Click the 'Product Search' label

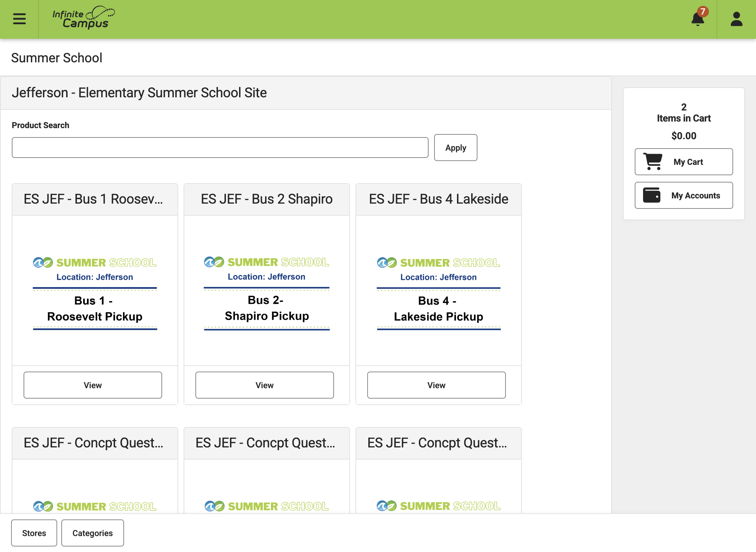(x=41, y=125)
